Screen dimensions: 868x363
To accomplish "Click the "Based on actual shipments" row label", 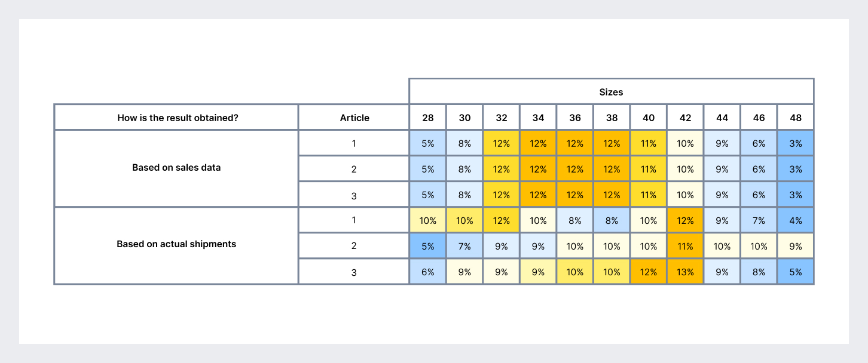I will coord(176,244).
